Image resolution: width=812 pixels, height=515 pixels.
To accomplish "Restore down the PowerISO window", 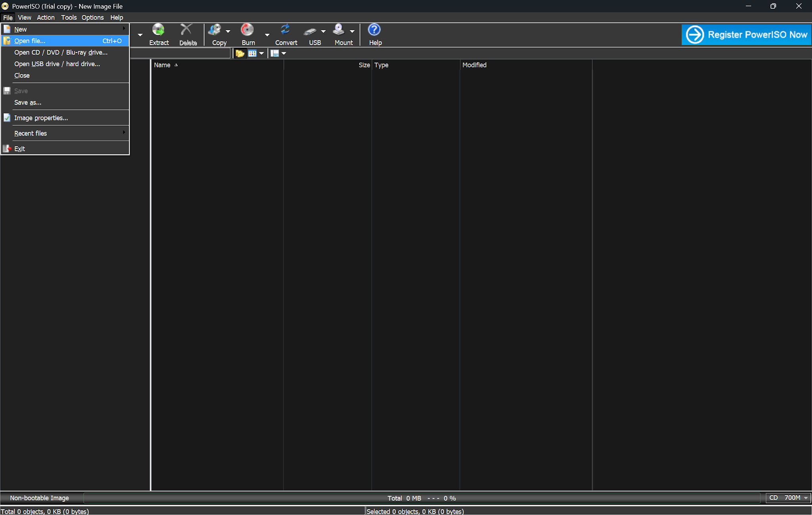I will [x=773, y=6].
